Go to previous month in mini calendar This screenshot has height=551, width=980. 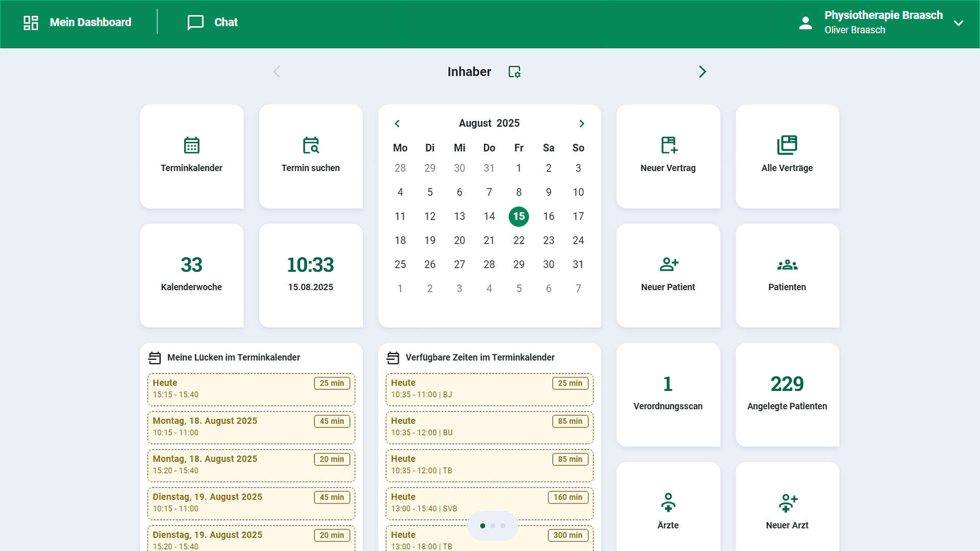click(x=397, y=123)
